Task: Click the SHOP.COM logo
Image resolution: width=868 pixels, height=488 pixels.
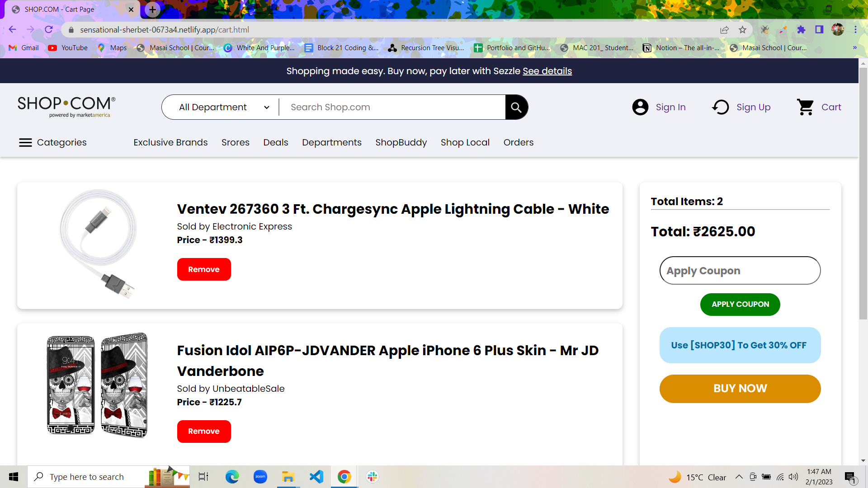Action: (x=66, y=107)
